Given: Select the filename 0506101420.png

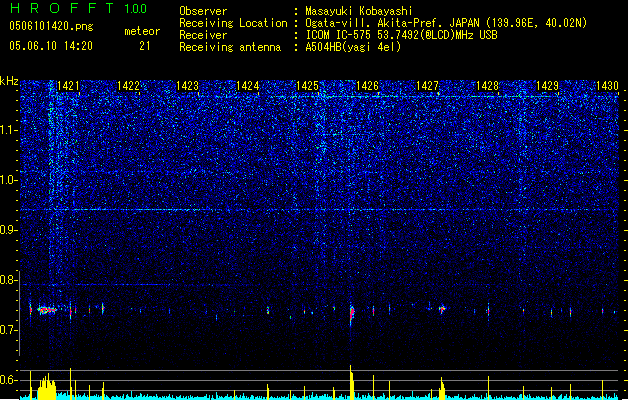Looking at the screenshot, I should tap(51, 27).
